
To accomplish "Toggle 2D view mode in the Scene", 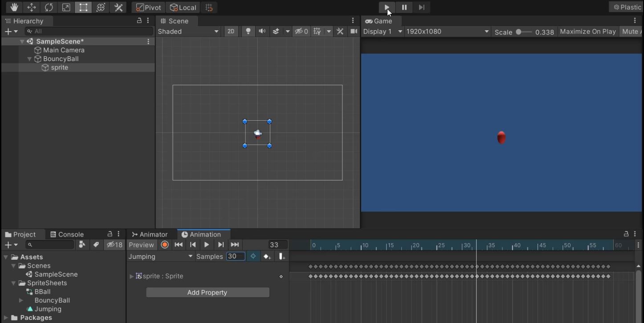I will (231, 32).
